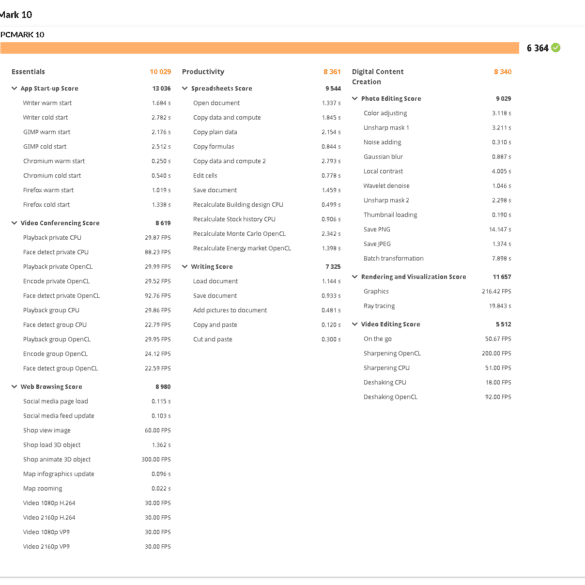Click the green validation checkmark icon
Viewport: 585px width, 585px height.
pyautogui.click(x=556, y=48)
